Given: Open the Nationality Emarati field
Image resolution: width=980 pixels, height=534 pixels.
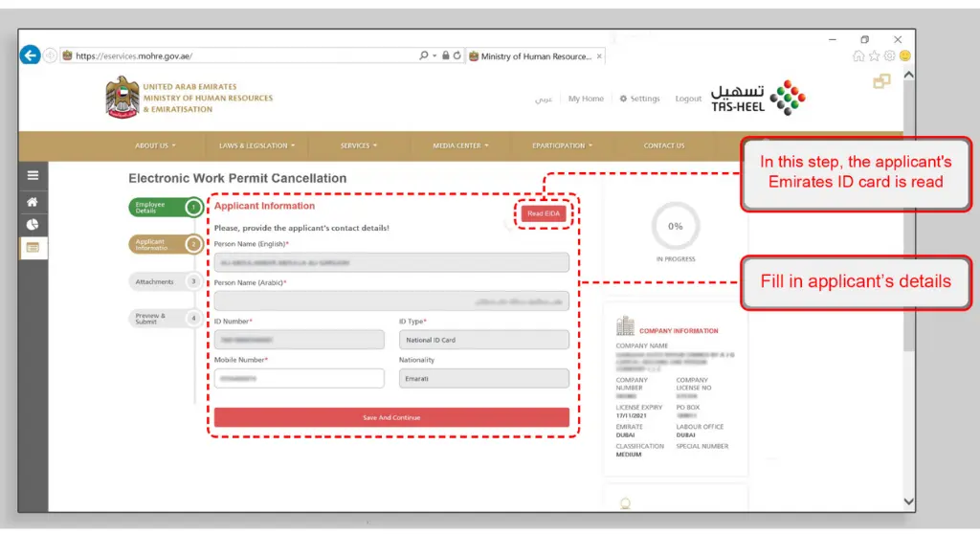Looking at the screenshot, I should pos(483,379).
